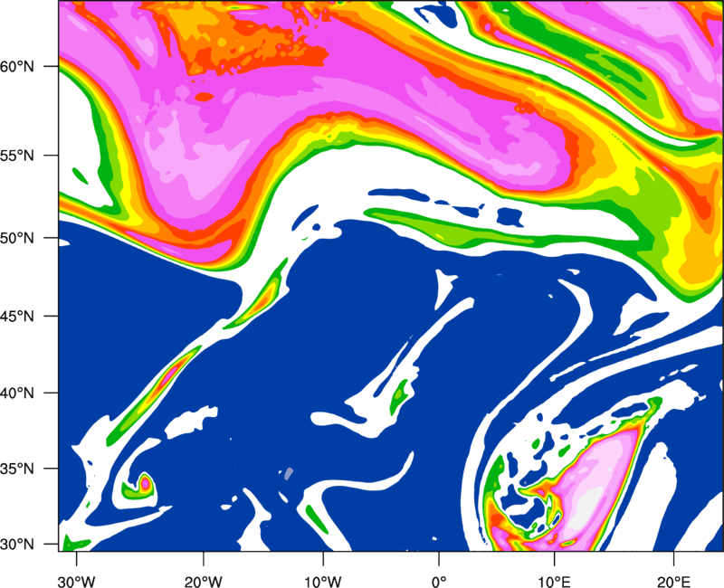This screenshot has height=588, width=724.
Task: Click the 50°N latitude label
Action: coord(17,239)
